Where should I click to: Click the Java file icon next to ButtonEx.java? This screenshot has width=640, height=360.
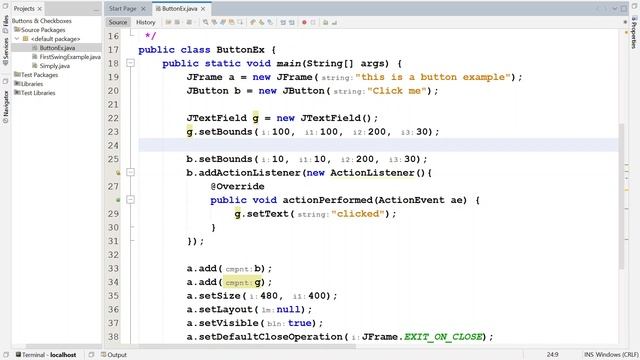coord(35,48)
